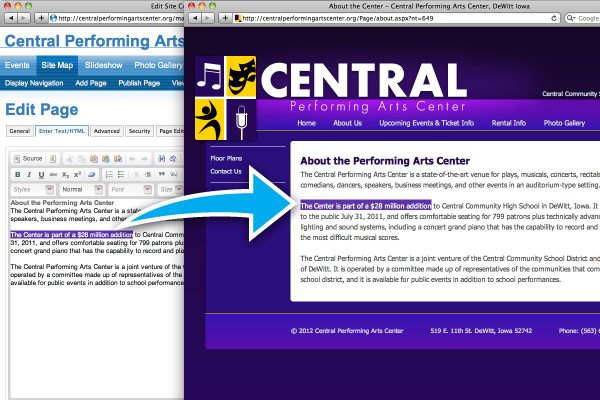Open Find with the binoculars icon
This screenshot has height=400, width=600.
point(161,158)
